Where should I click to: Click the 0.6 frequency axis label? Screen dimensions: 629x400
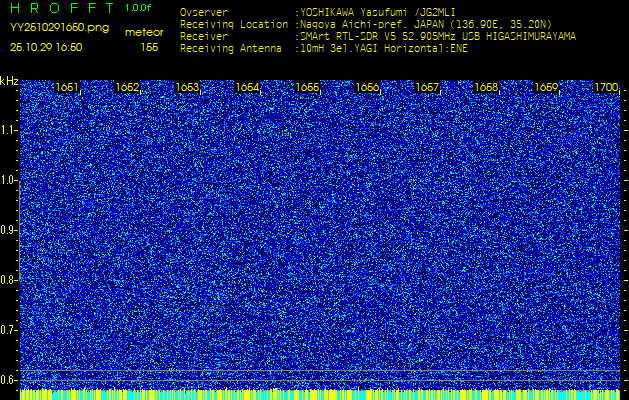coord(8,380)
